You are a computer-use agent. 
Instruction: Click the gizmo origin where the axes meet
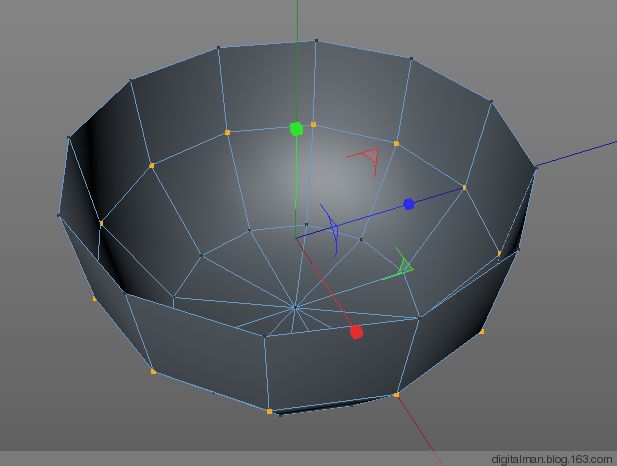point(296,238)
